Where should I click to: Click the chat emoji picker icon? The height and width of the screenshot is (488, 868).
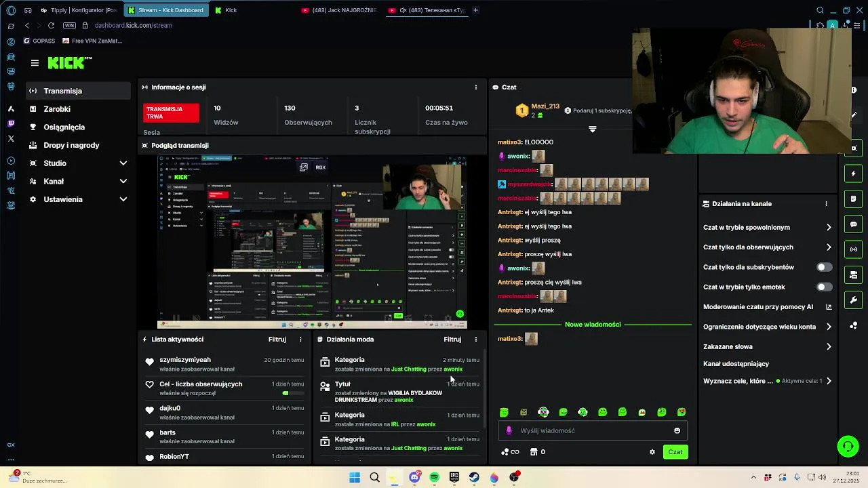(x=677, y=430)
